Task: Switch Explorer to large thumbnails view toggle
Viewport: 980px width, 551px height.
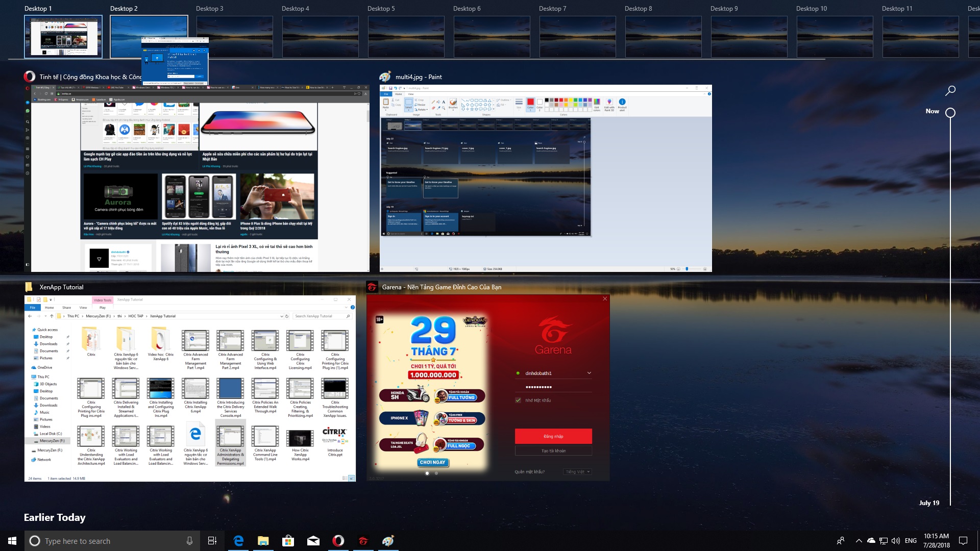Action: [352, 478]
